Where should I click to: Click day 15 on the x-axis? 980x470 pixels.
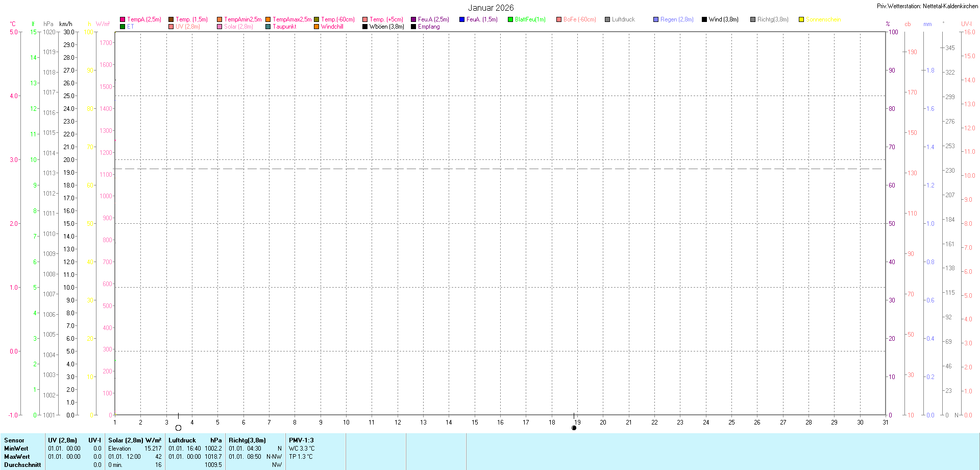pyautogui.click(x=475, y=422)
